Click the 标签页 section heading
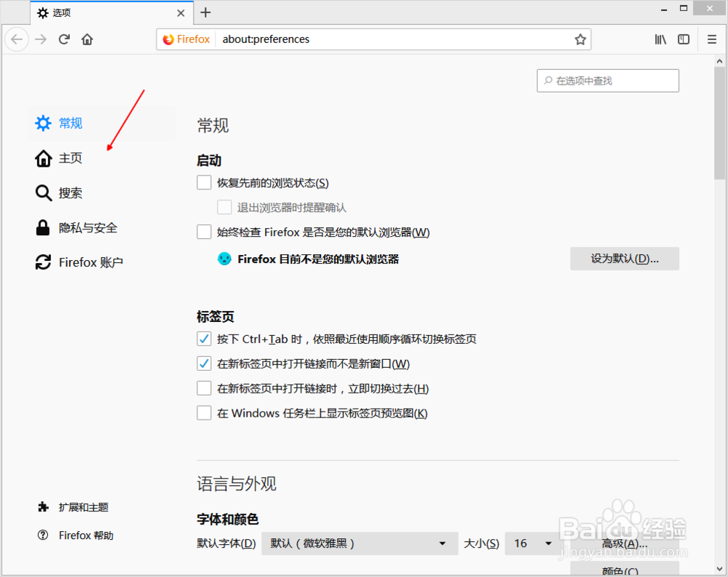The width and height of the screenshot is (728, 577). tap(215, 317)
